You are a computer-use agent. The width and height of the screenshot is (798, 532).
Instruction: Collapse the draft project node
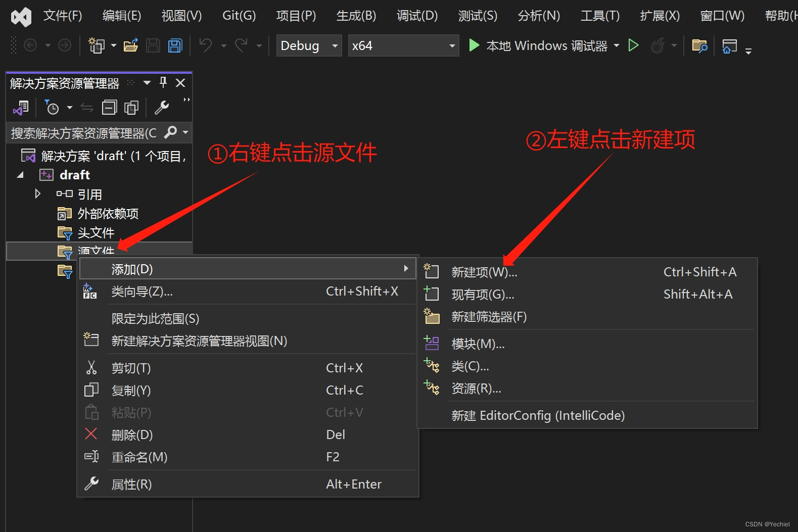pos(20,175)
